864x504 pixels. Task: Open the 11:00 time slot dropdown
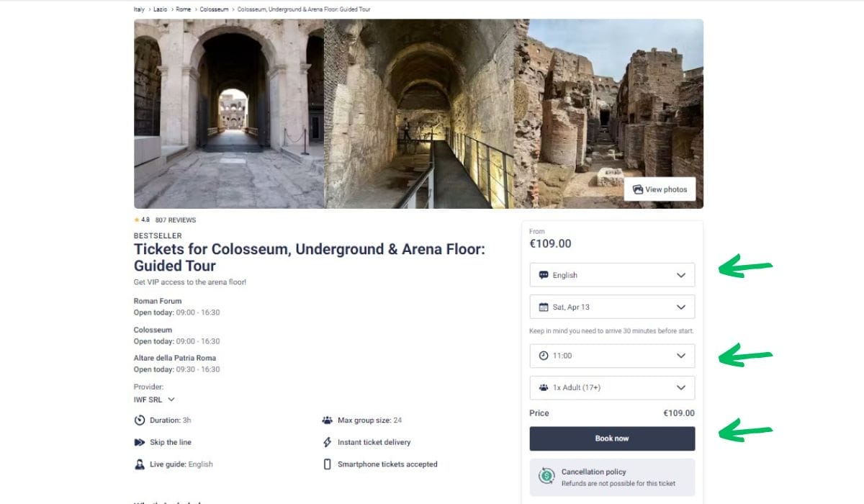point(612,356)
